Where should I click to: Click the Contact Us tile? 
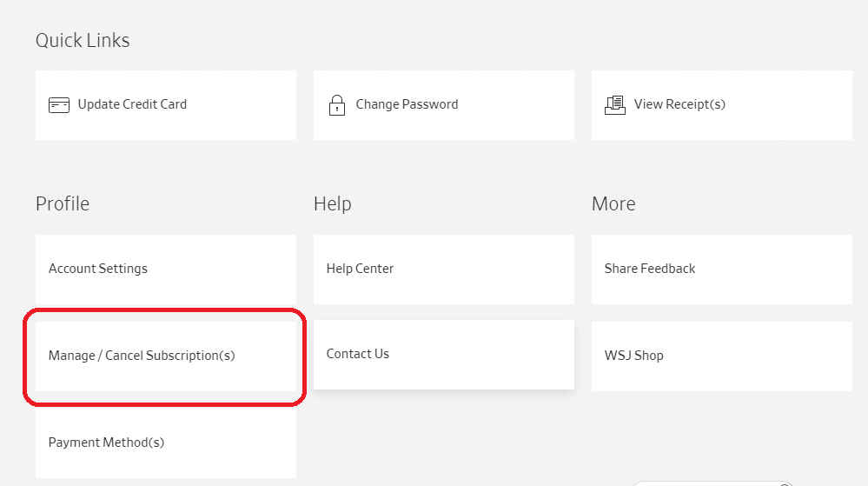(357, 354)
